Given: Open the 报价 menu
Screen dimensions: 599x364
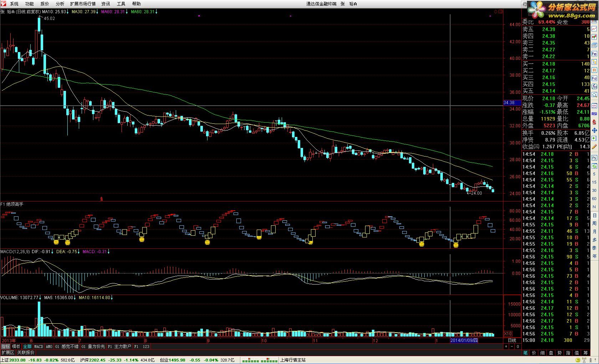Looking at the screenshot, I should (45, 4).
